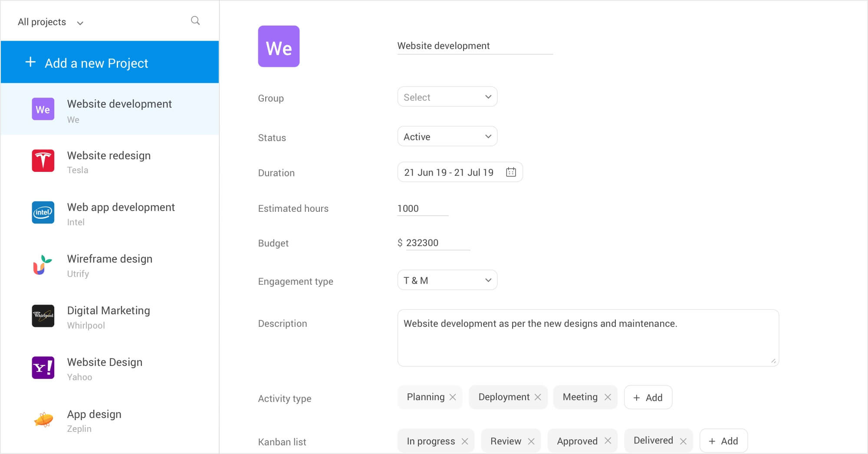Click the search magnifier icon

click(x=195, y=20)
